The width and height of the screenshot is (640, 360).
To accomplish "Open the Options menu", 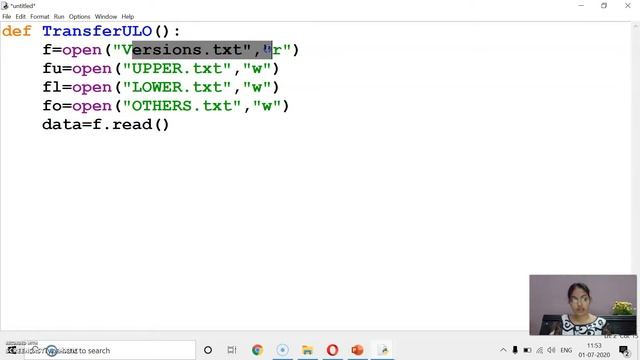I will pos(79,17).
